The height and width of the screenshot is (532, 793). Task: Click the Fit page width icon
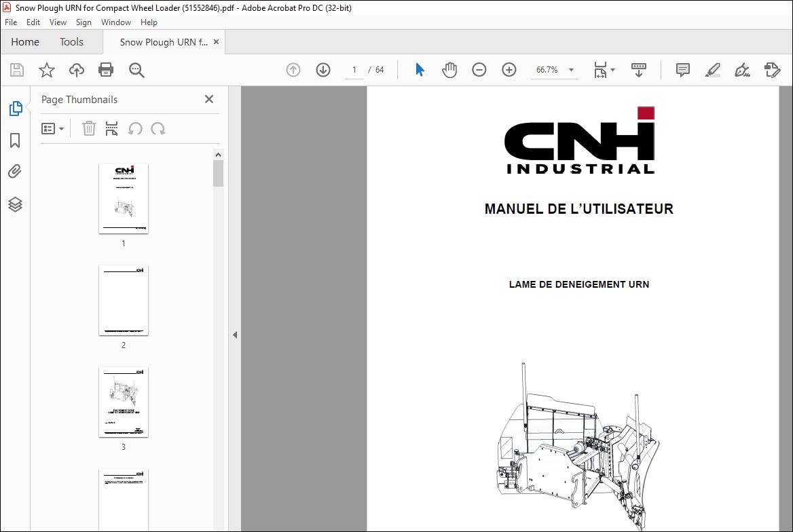(600, 70)
